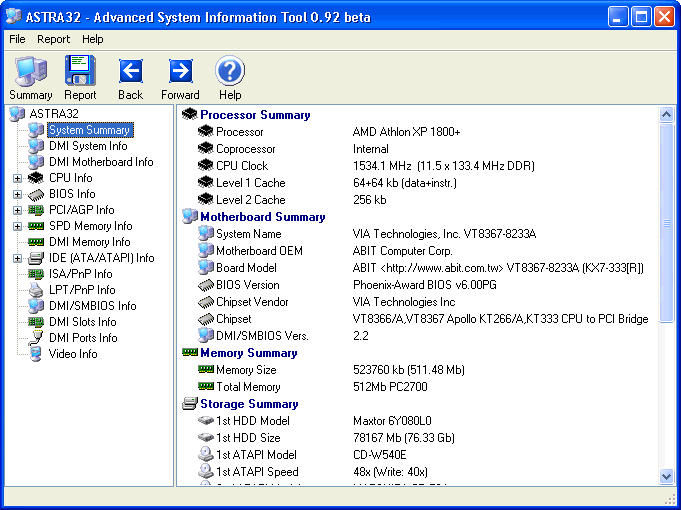681x510 pixels.
Task: Click the BIOS Info chip icon
Action: click(x=36, y=194)
